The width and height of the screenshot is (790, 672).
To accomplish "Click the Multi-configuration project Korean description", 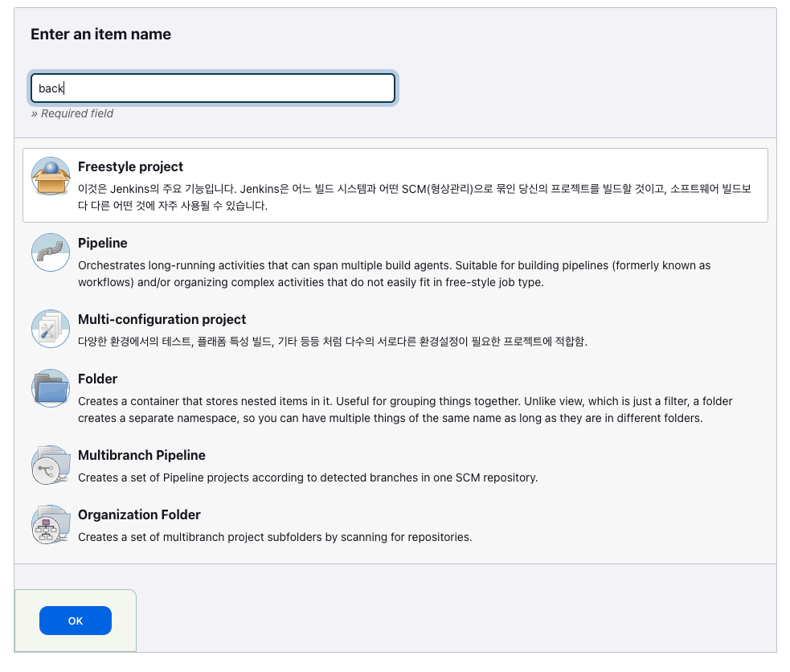I will (x=333, y=342).
